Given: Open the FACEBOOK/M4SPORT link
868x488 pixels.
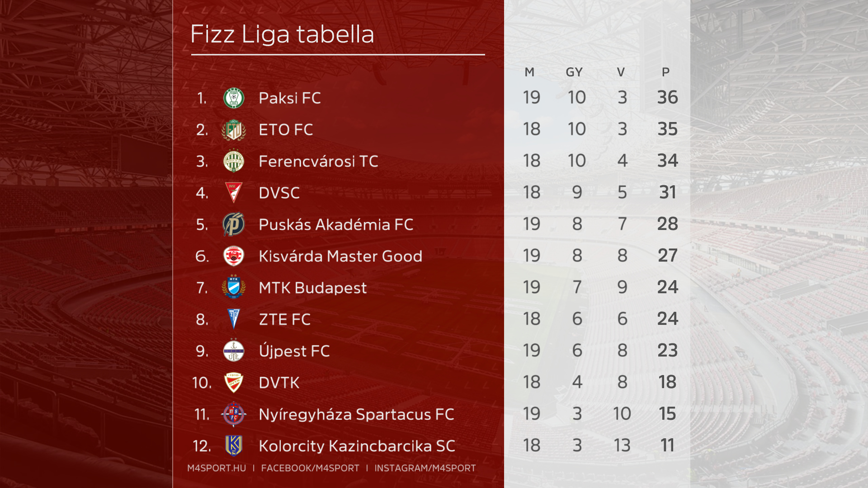Looking at the screenshot, I should (x=310, y=468).
